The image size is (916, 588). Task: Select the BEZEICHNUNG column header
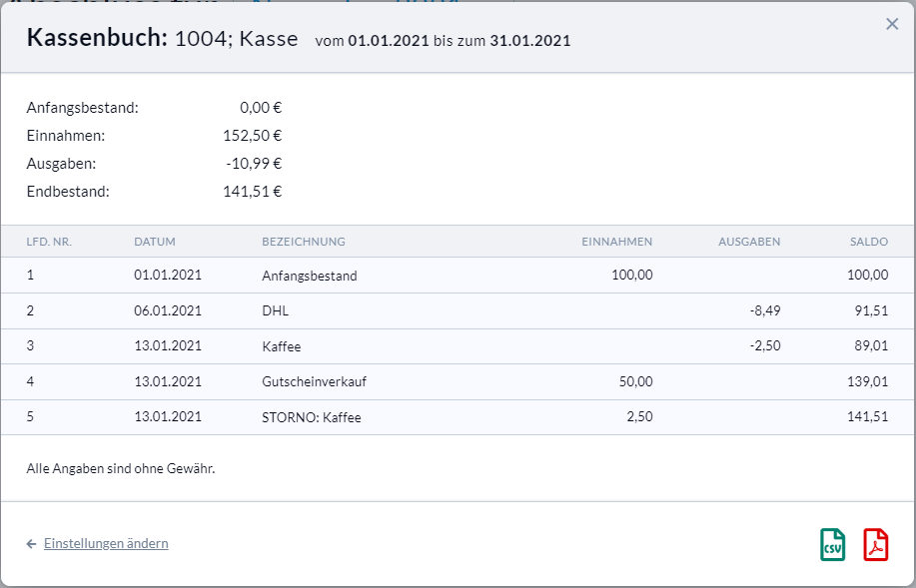pos(304,242)
